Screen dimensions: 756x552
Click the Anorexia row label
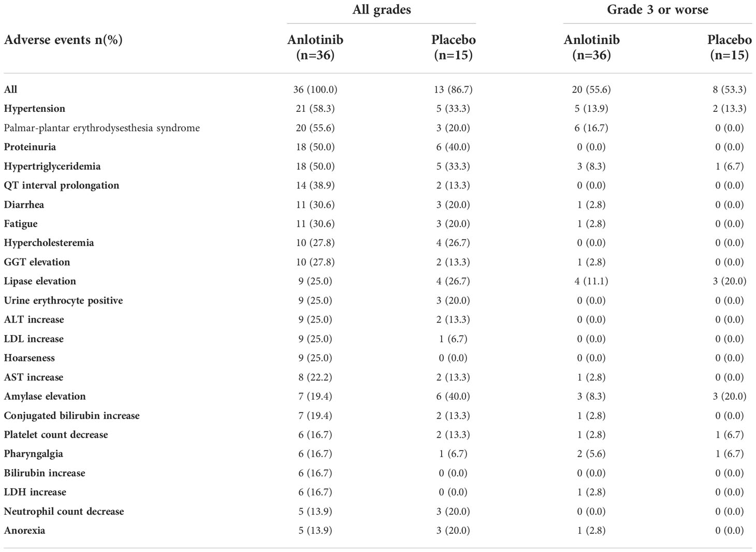pyautogui.click(x=24, y=530)
